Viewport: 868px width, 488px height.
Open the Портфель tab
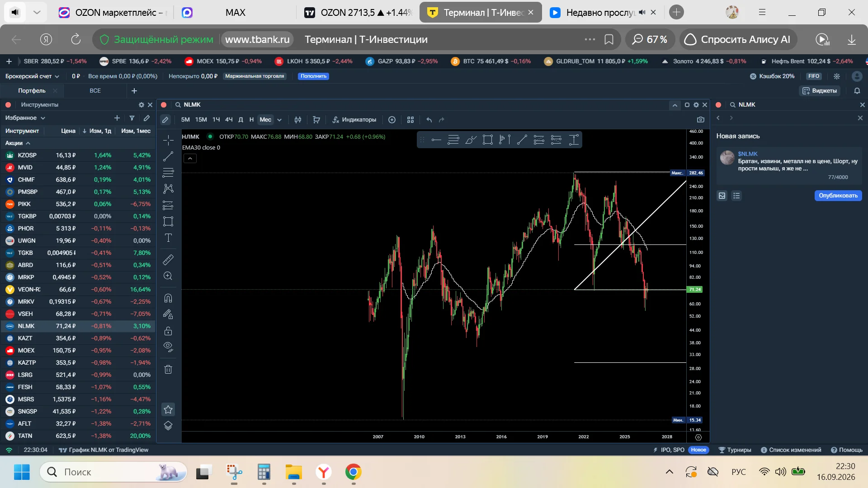pyautogui.click(x=32, y=91)
